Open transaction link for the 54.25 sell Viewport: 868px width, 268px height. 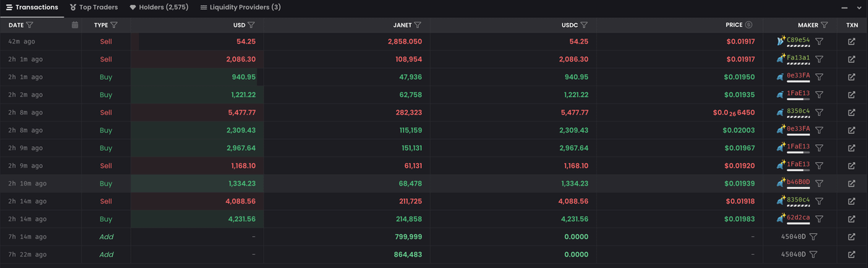[851, 42]
